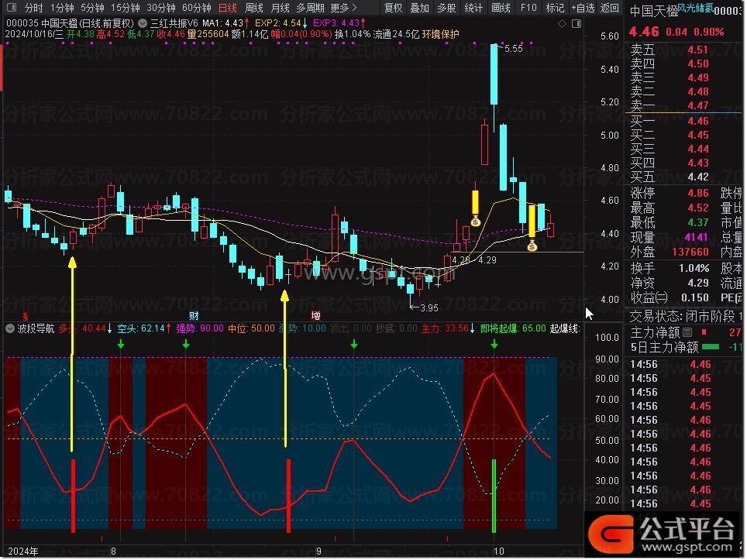Click the 最低 value 4.37
The image size is (747, 560).
pos(698,222)
